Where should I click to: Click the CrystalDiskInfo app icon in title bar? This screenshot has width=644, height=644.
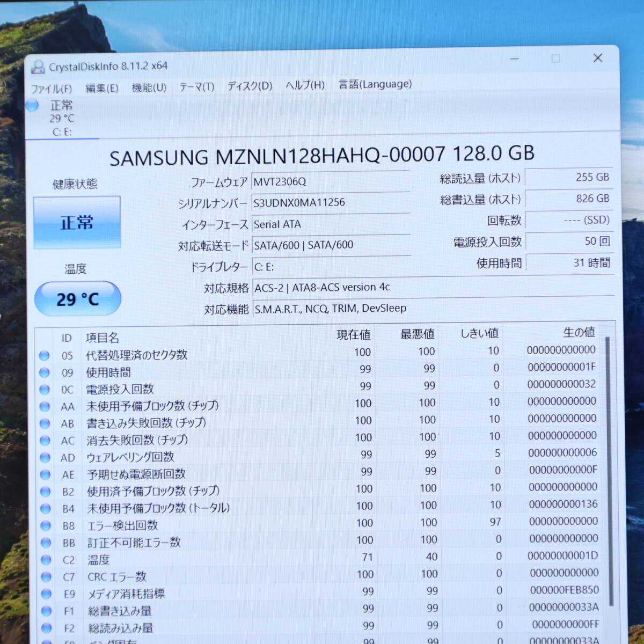point(38,67)
